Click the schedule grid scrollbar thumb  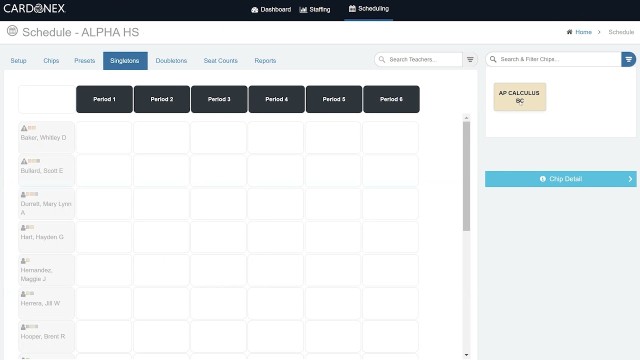467,176
